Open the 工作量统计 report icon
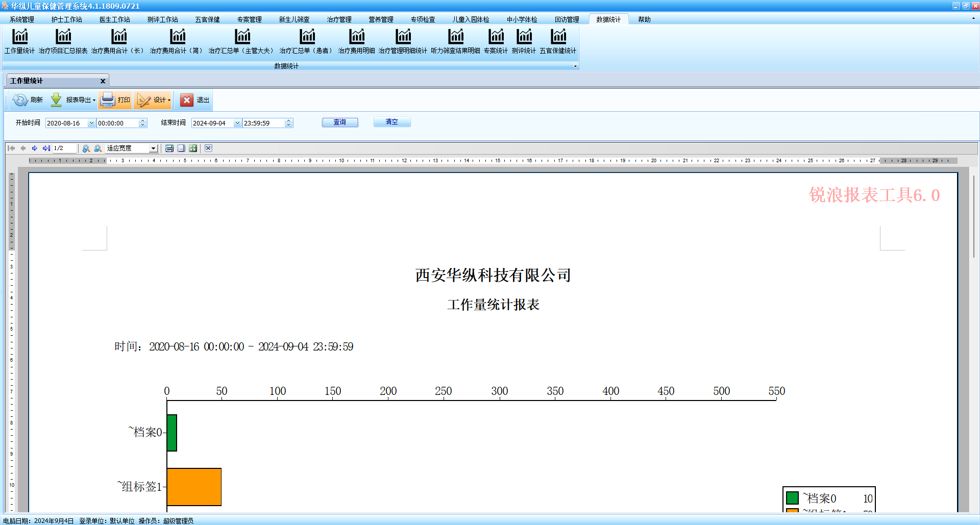 coord(20,41)
